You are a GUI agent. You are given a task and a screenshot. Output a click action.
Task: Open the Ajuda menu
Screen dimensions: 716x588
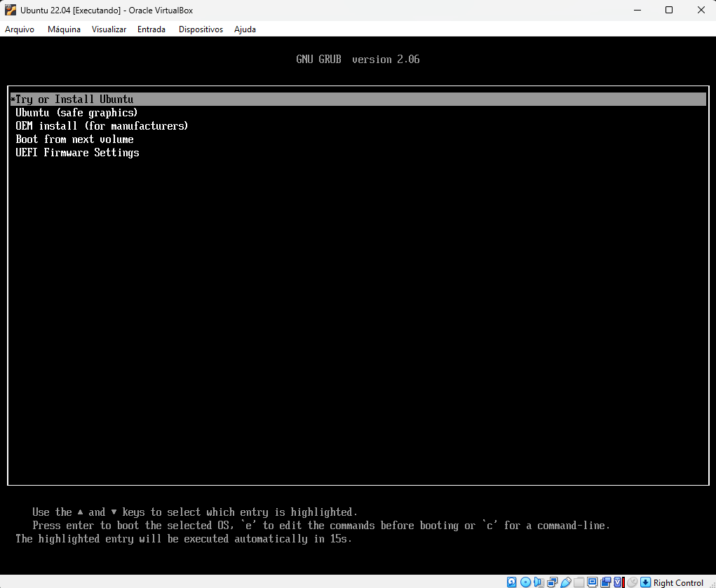pyautogui.click(x=245, y=29)
